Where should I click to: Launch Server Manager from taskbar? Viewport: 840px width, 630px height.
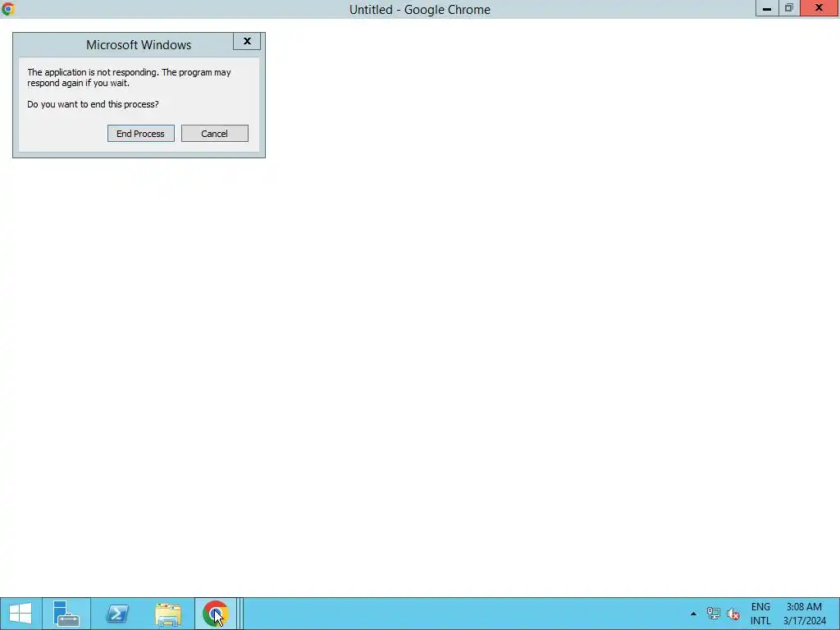tap(66, 614)
